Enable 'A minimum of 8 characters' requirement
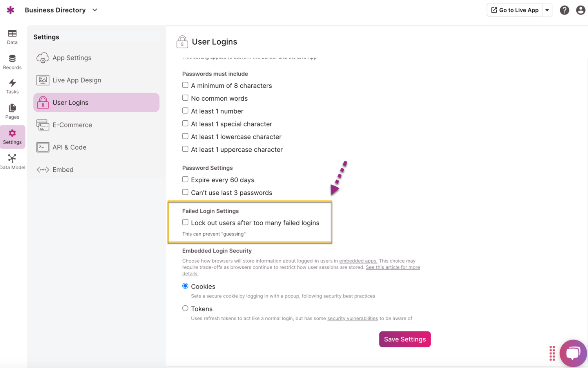Viewport: 588px width, 368px height. [185, 85]
